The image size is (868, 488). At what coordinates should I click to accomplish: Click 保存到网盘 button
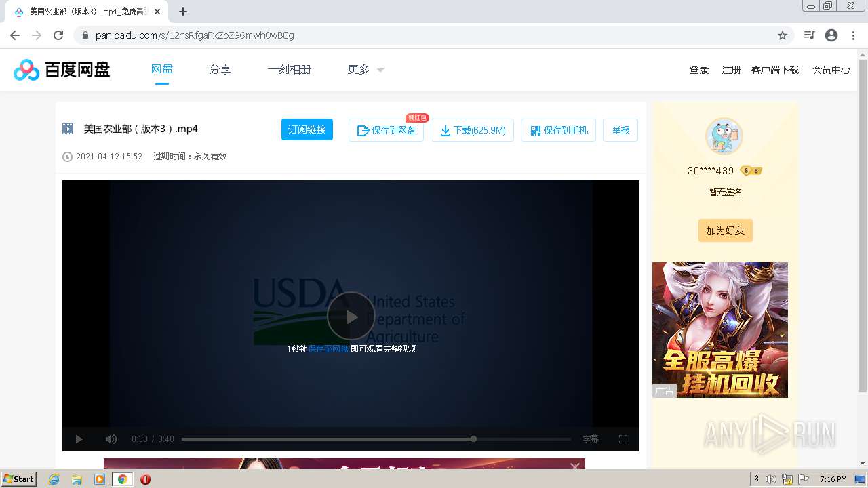[386, 130]
